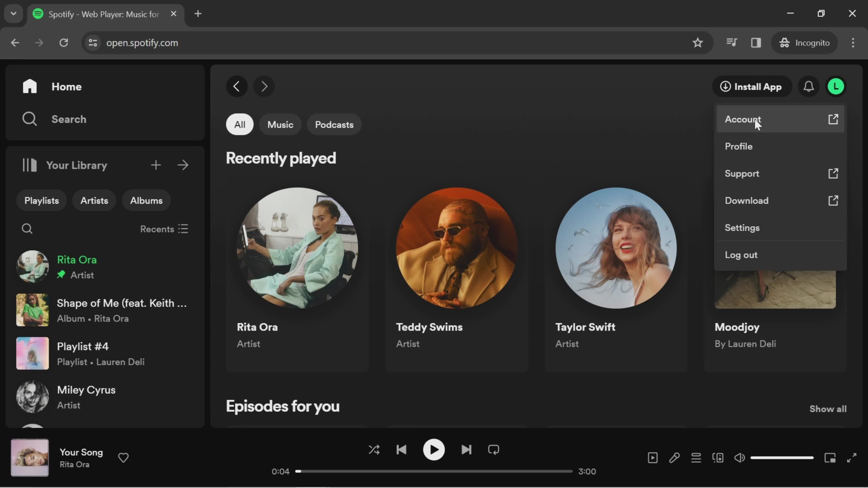Expand Your Library with arrow icon
The width and height of the screenshot is (868, 488).
pos(183,165)
